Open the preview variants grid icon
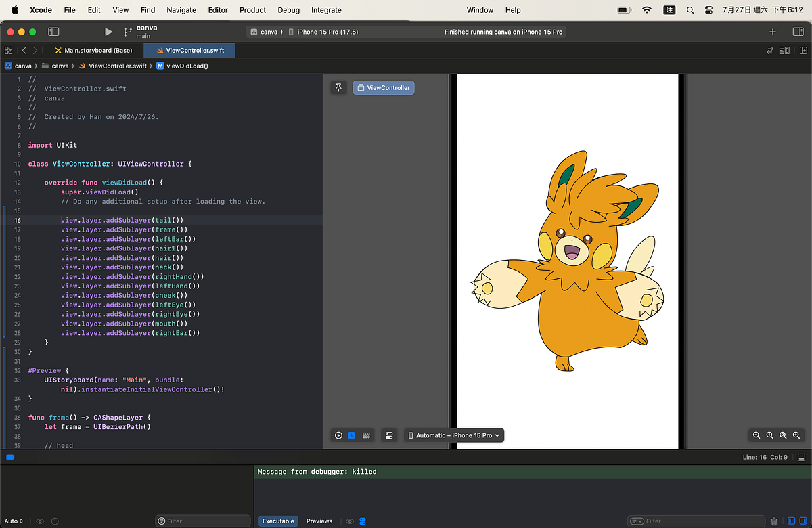Viewport: 812px width, 528px height. pyautogui.click(x=366, y=435)
